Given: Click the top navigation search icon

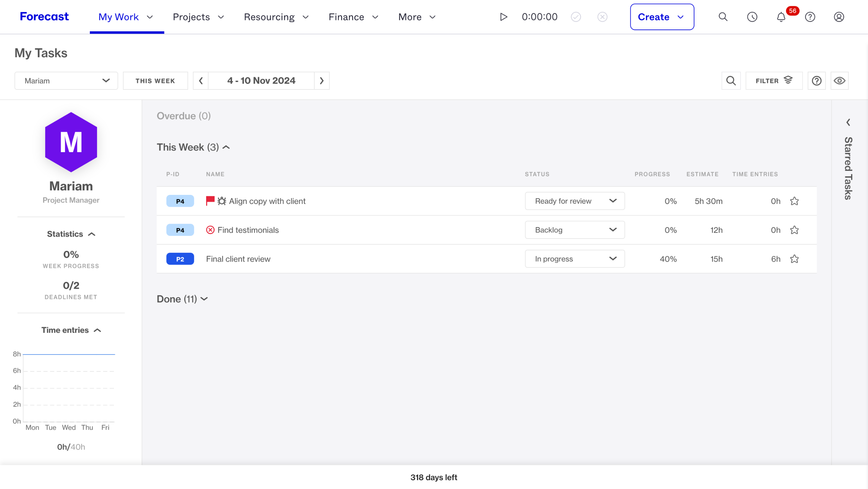Looking at the screenshot, I should point(723,17).
